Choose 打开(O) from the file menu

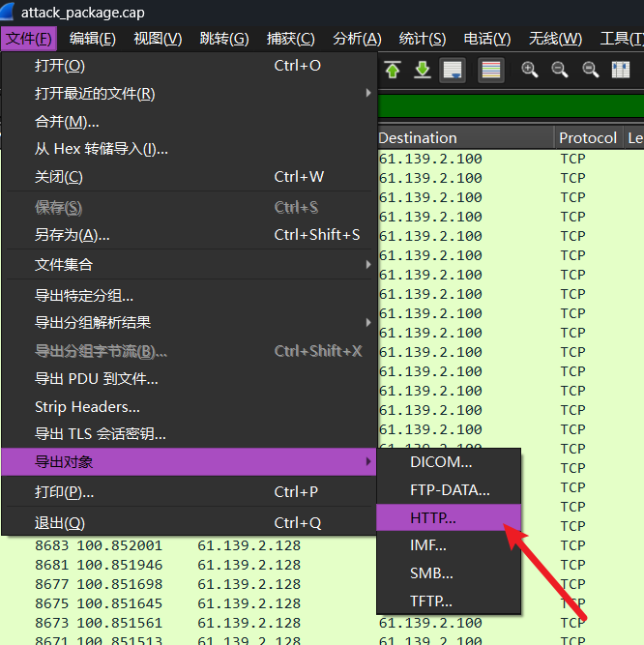click(x=189, y=66)
